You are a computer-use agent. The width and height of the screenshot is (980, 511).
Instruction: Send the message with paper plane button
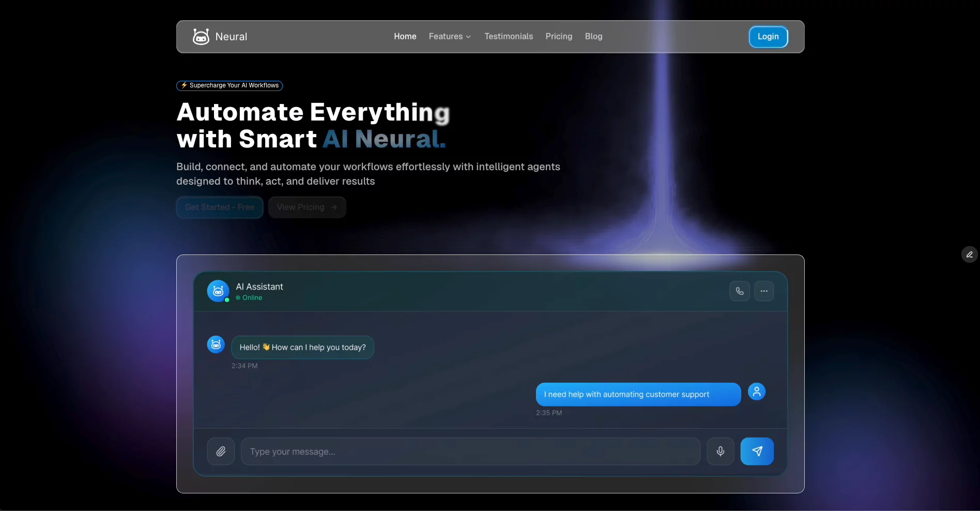click(x=757, y=452)
